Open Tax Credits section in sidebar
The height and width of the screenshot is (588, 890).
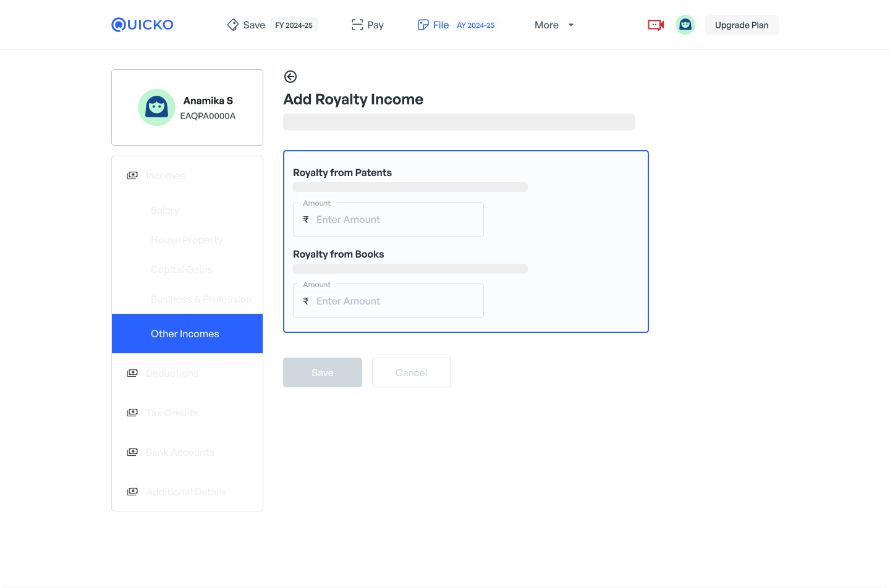(x=172, y=413)
